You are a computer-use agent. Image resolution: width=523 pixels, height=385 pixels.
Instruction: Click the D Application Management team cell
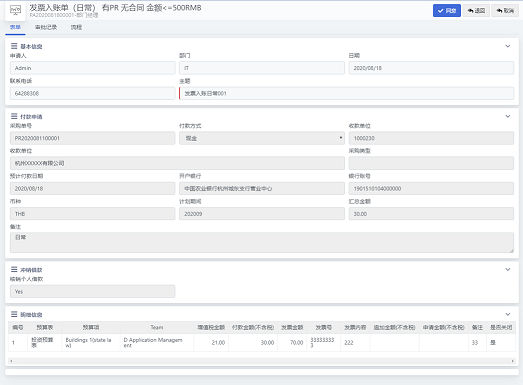pos(157,343)
